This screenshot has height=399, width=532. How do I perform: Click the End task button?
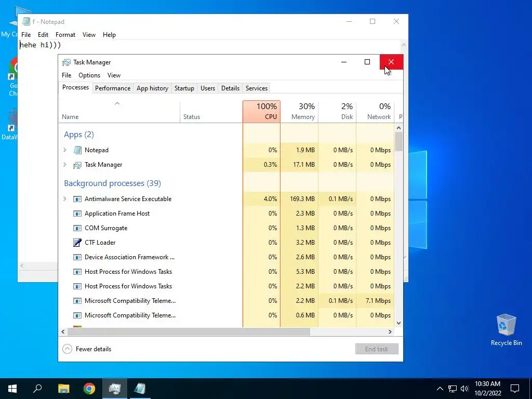click(377, 349)
